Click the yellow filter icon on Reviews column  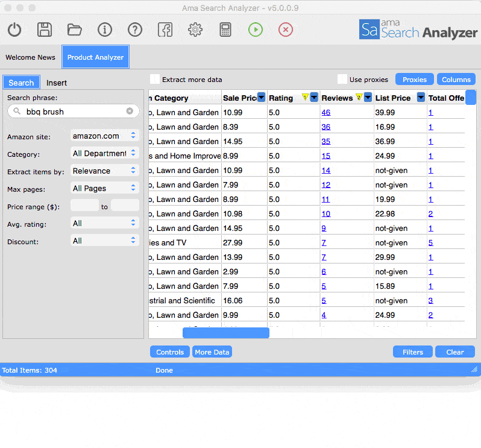click(x=359, y=97)
